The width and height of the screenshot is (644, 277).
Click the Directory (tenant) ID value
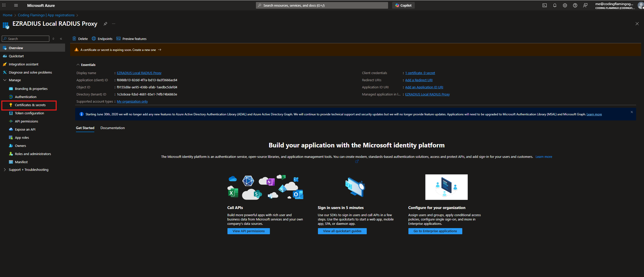click(x=147, y=94)
